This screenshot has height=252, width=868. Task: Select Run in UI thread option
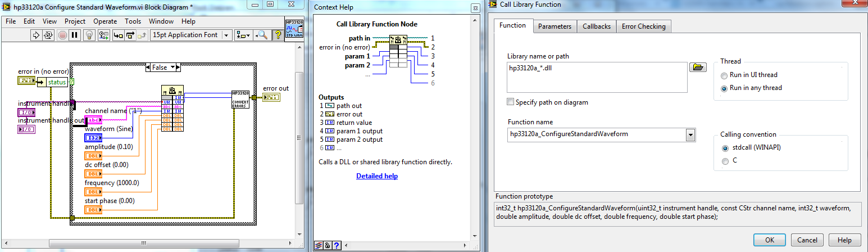[x=749, y=75]
